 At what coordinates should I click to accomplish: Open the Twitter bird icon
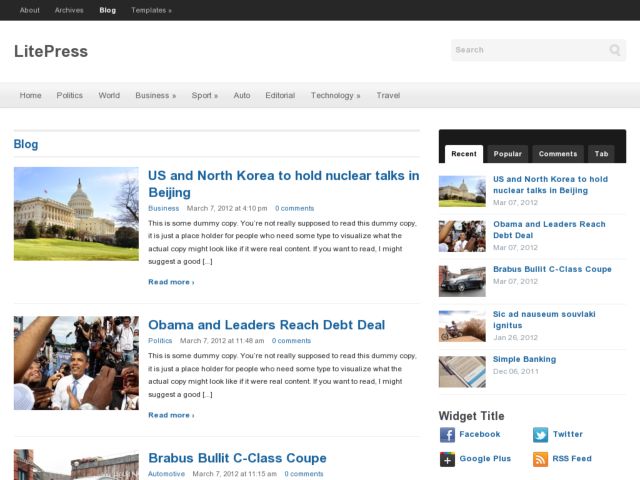[540, 435]
